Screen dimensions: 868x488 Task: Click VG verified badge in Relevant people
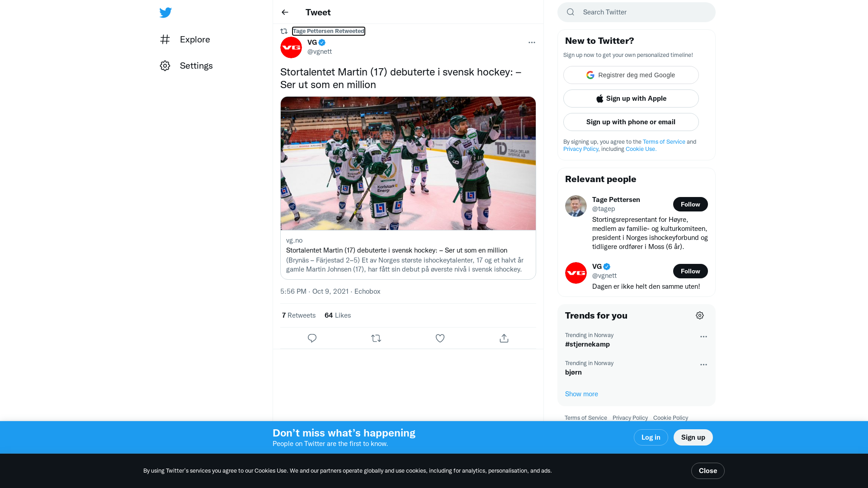(x=607, y=267)
